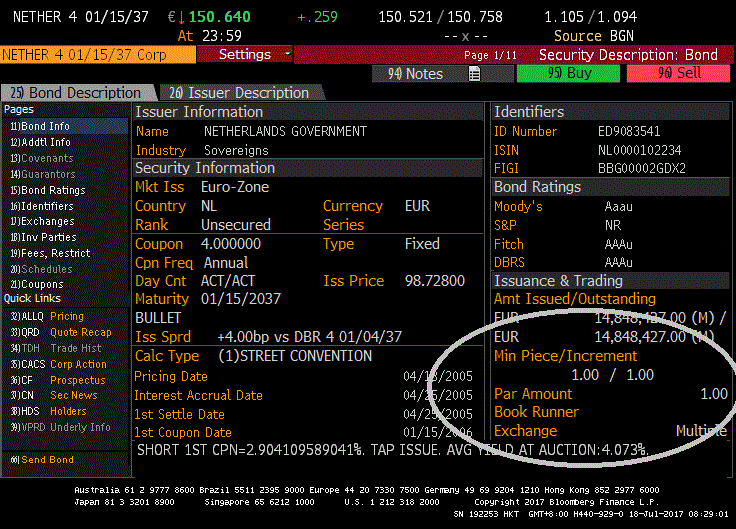Click the red down-arrow price indicator
Image resolution: width=736 pixels, height=529 pixels.
pos(182,18)
